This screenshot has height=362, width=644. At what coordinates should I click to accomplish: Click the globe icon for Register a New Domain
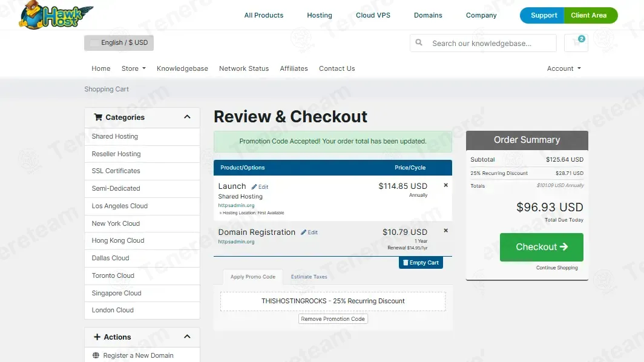coord(96,355)
